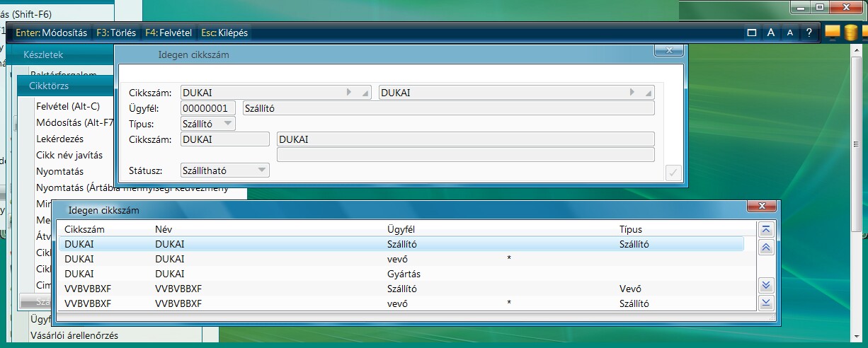Image resolution: width=868 pixels, height=348 pixels.
Task: Close the Idegen cikkszám list window
Action: (x=762, y=206)
